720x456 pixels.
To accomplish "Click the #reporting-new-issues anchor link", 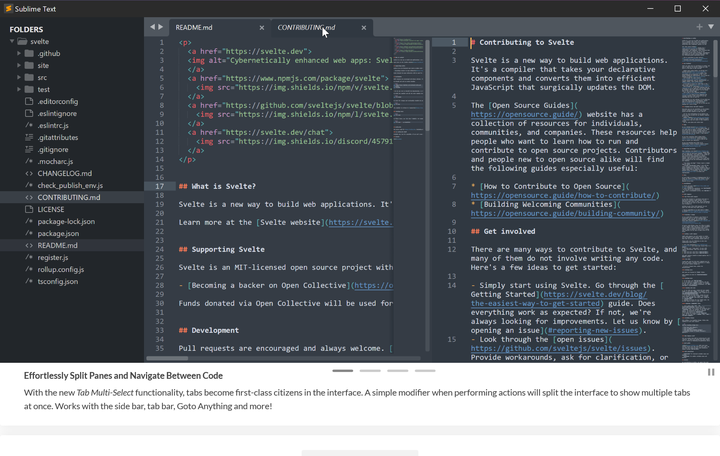I will tap(595, 330).
